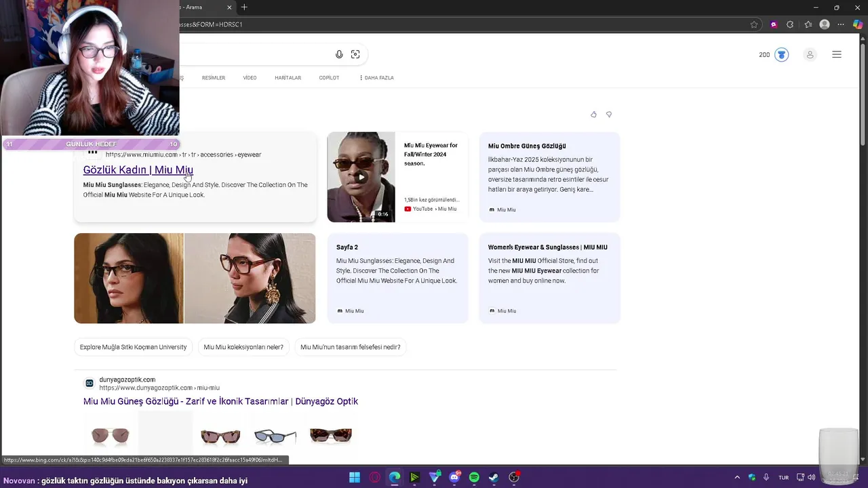
Task: Open Opera GX from taskbar
Action: pyautogui.click(x=375, y=477)
